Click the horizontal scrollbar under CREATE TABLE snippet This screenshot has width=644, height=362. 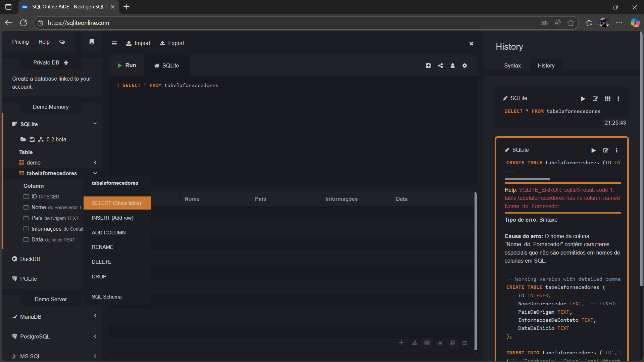tap(527, 179)
